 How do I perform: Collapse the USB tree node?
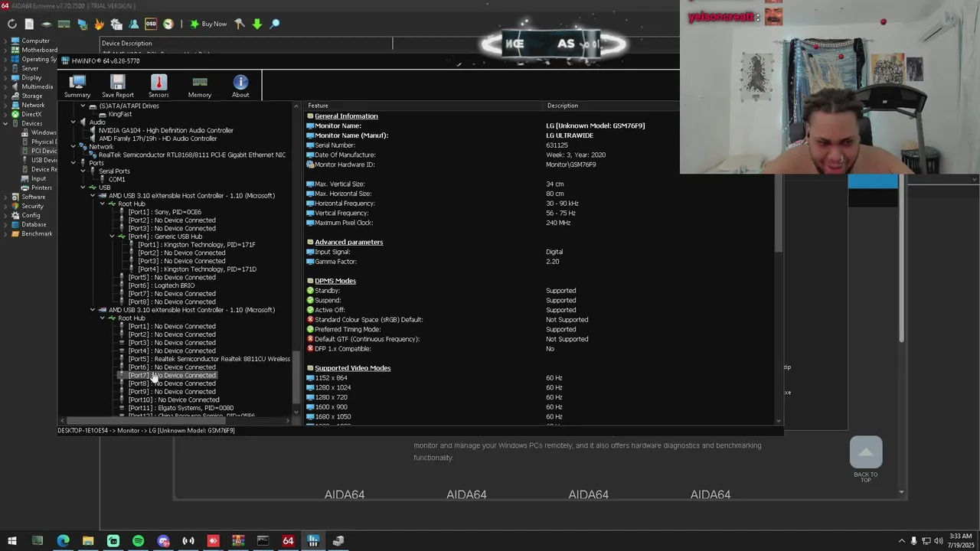[83, 187]
